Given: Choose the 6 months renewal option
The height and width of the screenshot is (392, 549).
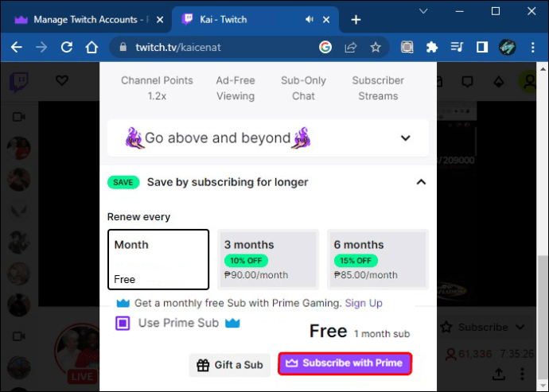Looking at the screenshot, I should pyautogui.click(x=378, y=259).
